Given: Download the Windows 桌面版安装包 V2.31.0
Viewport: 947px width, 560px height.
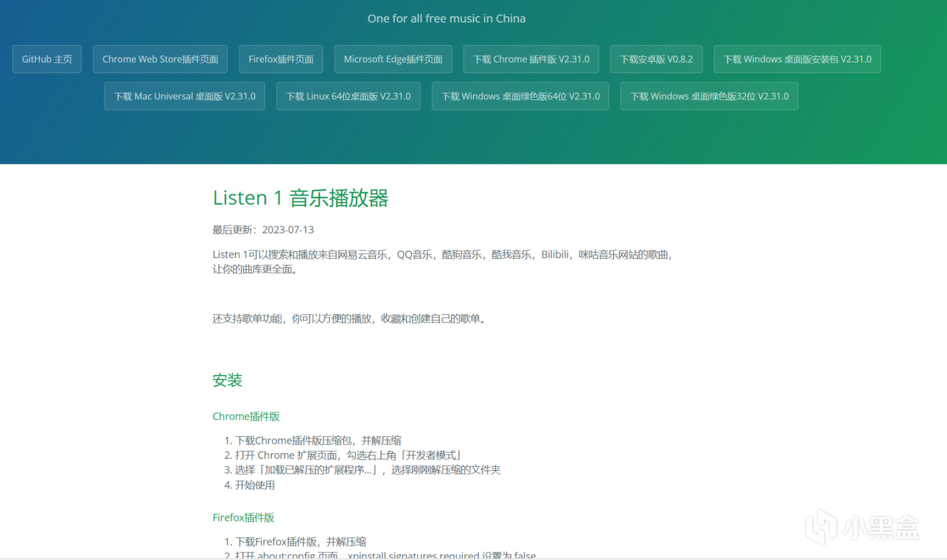Looking at the screenshot, I should click(797, 59).
